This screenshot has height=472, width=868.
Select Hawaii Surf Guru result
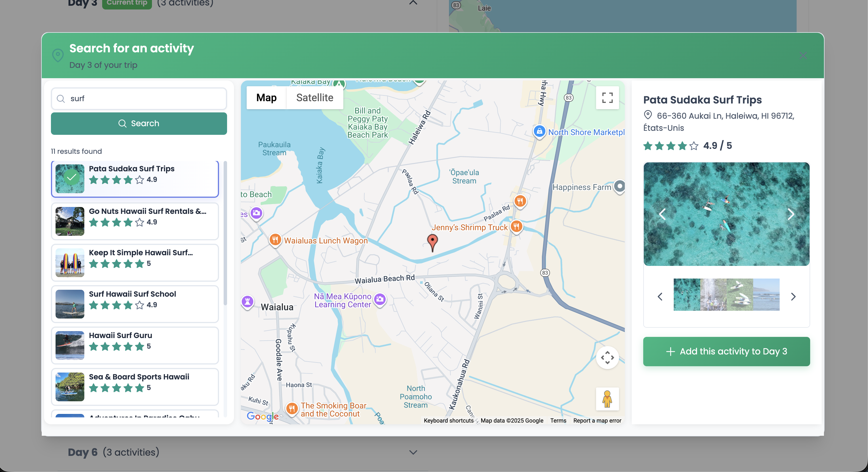135,345
